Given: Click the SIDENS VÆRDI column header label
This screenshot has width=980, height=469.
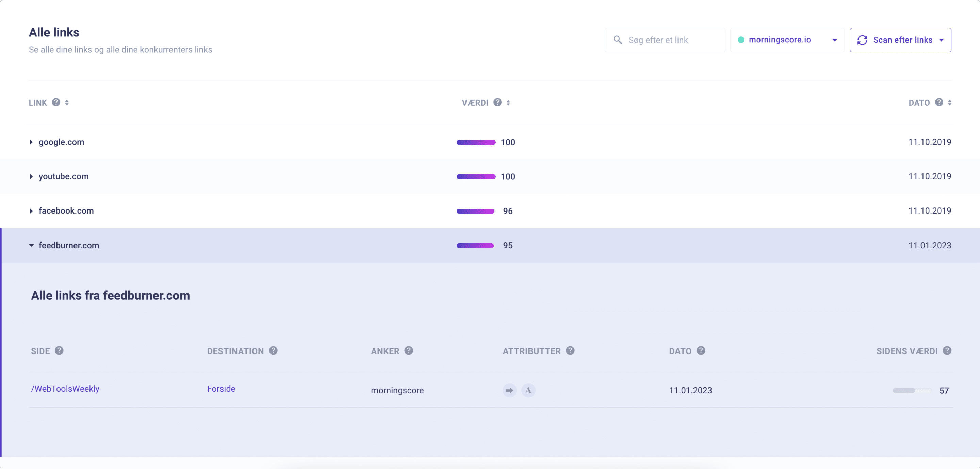Looking at the screenshot, I should pyautogui.click(x=907, y=351).
